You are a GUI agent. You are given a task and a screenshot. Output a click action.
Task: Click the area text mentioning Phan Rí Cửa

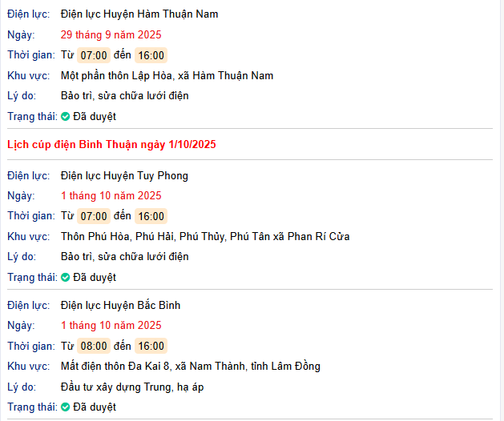click(205, 236)
